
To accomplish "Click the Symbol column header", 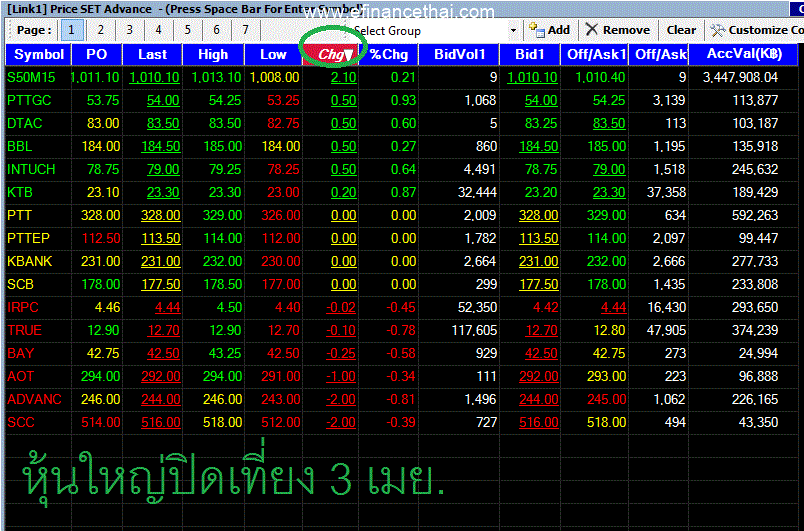I will [38, 54].
